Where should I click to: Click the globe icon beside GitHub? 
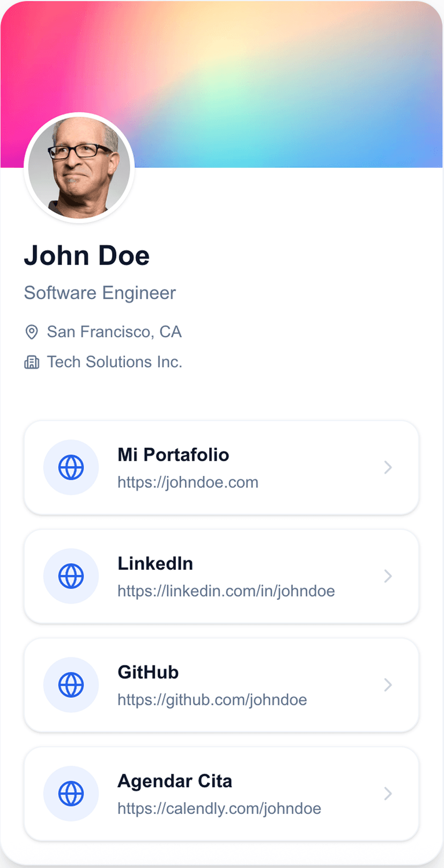71,685
